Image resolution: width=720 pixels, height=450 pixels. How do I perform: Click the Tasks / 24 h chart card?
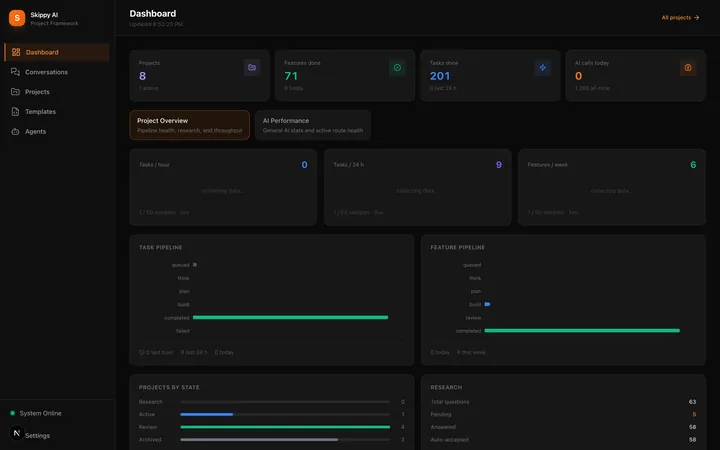(x=417, y=187)
